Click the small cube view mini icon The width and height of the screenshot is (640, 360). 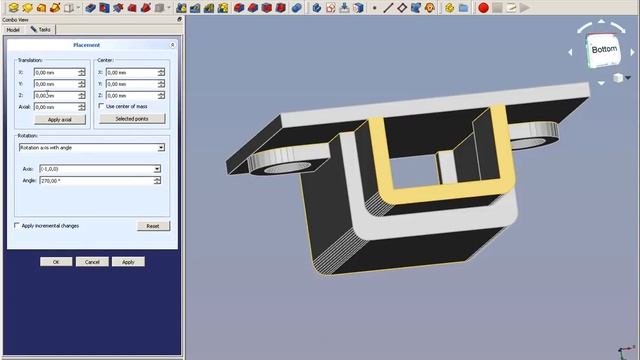click(x=618, y=78)
